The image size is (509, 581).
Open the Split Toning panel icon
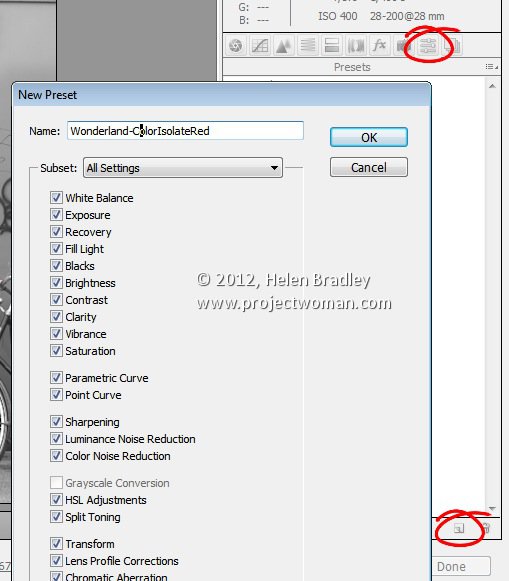coord(332,46)
